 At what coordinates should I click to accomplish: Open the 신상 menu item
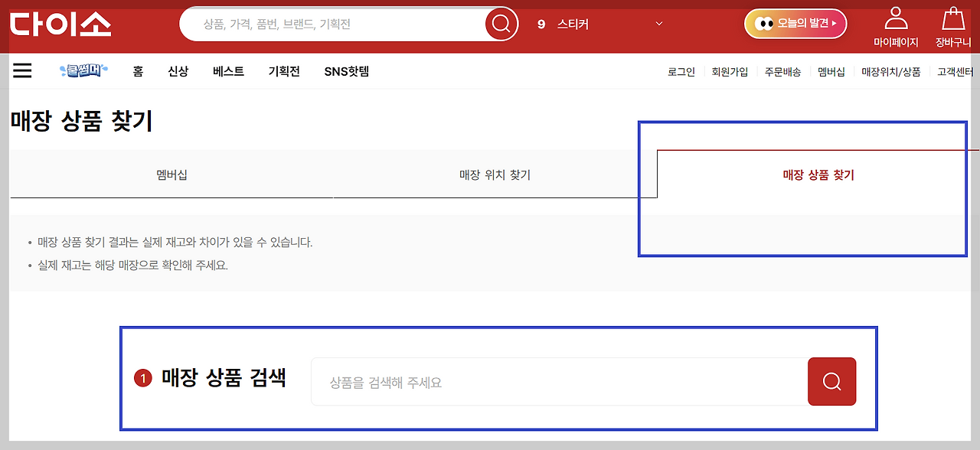point(178,71)
